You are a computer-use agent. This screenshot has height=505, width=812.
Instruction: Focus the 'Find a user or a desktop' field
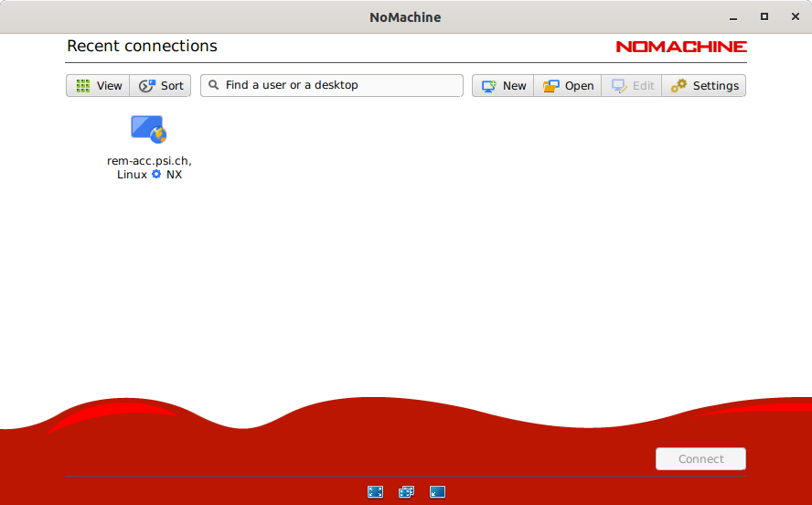coord(338,85)
